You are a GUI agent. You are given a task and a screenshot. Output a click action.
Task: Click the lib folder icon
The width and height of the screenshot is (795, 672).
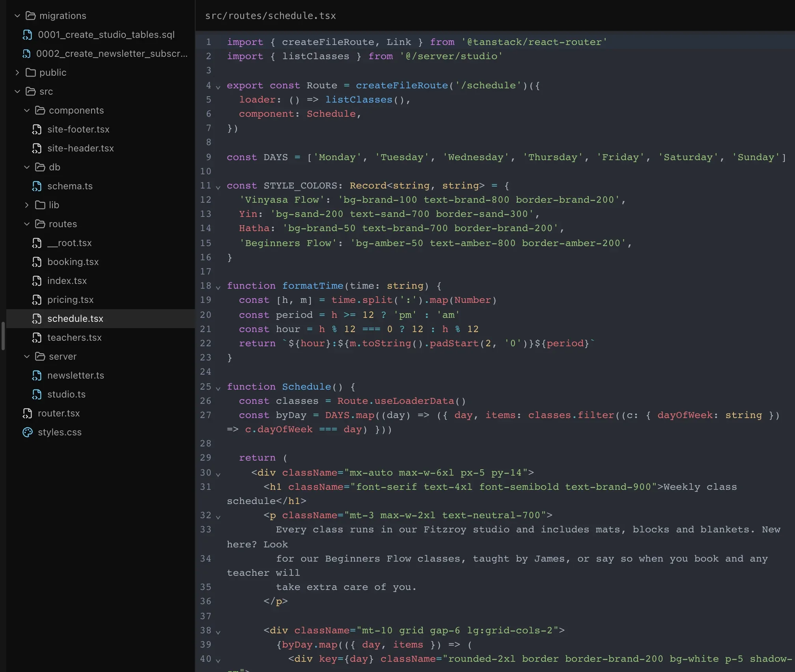[40, 205]
